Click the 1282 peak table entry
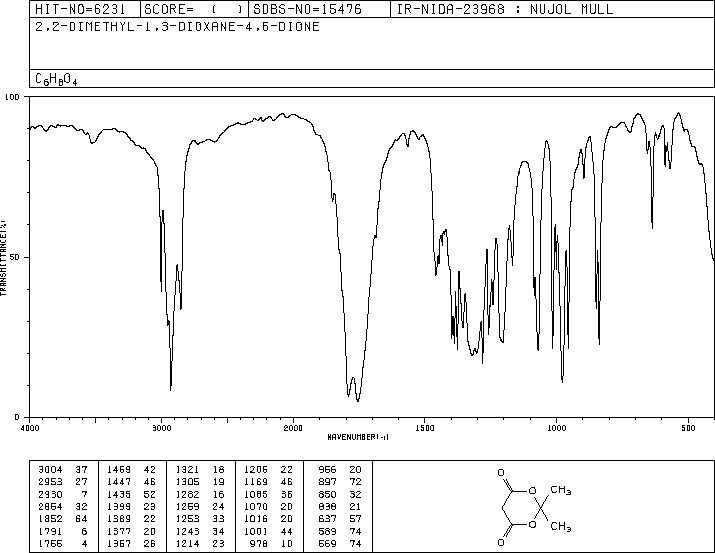Image resolution: width=715 pixels, height=553 pixels. (200, 494)
